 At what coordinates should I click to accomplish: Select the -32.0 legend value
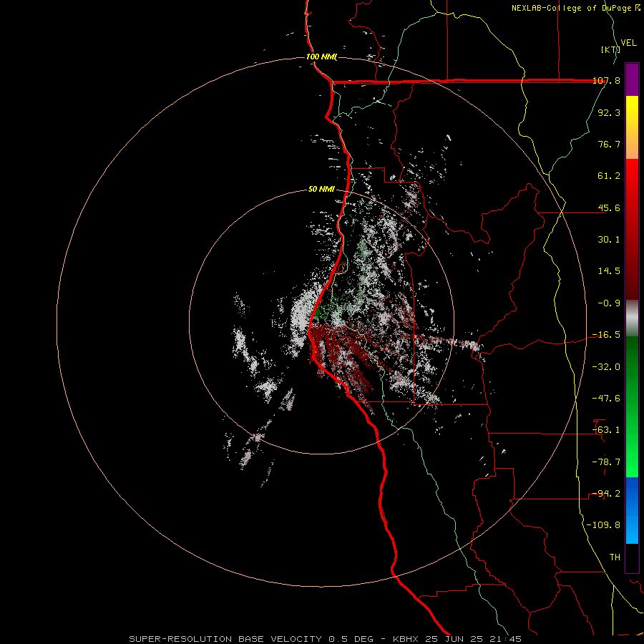coord(606,367)
